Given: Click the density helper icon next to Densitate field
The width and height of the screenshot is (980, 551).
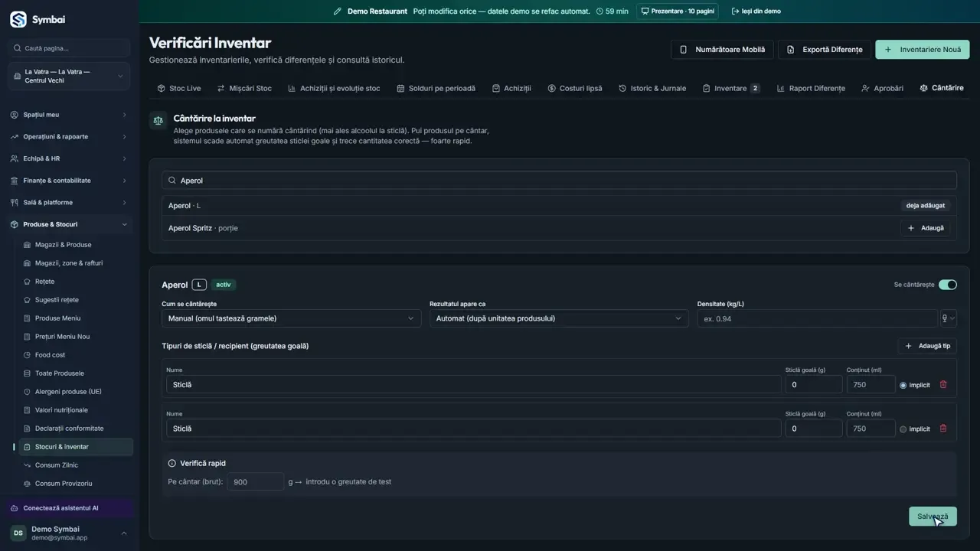Looking at the screenshot, I should [948, 318].
